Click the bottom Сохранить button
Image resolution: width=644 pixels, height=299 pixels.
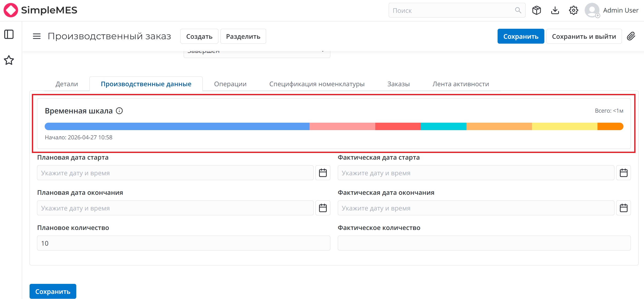pyautogui.click(x=53, y=291)
